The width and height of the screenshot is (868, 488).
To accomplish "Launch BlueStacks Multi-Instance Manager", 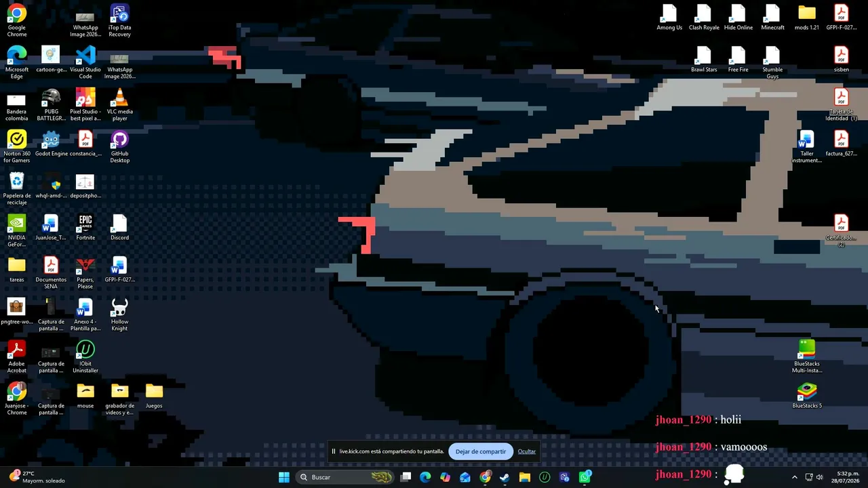I will click(807, 357).
